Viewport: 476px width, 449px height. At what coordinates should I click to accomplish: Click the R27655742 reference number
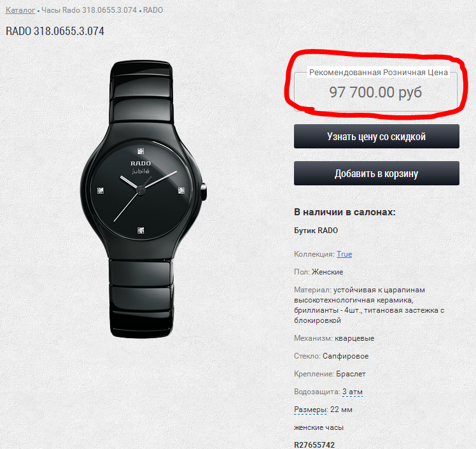point(314,445)
